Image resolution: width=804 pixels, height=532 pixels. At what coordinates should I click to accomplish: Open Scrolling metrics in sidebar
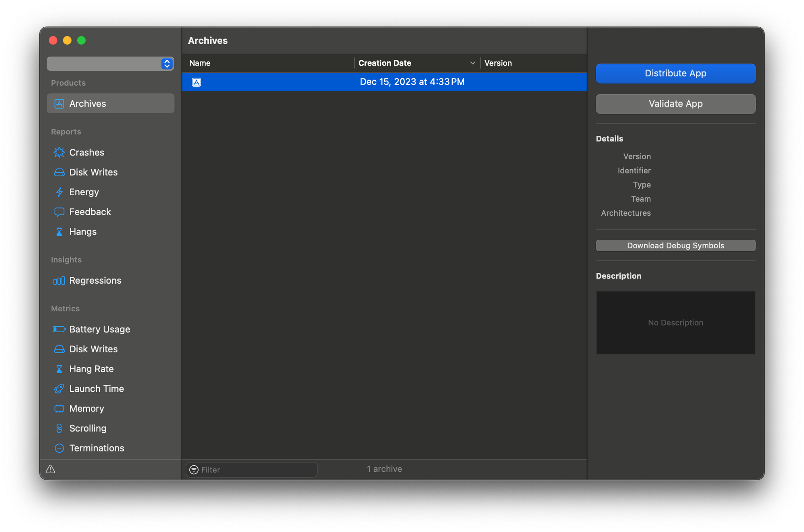click(x=88, y=428)
